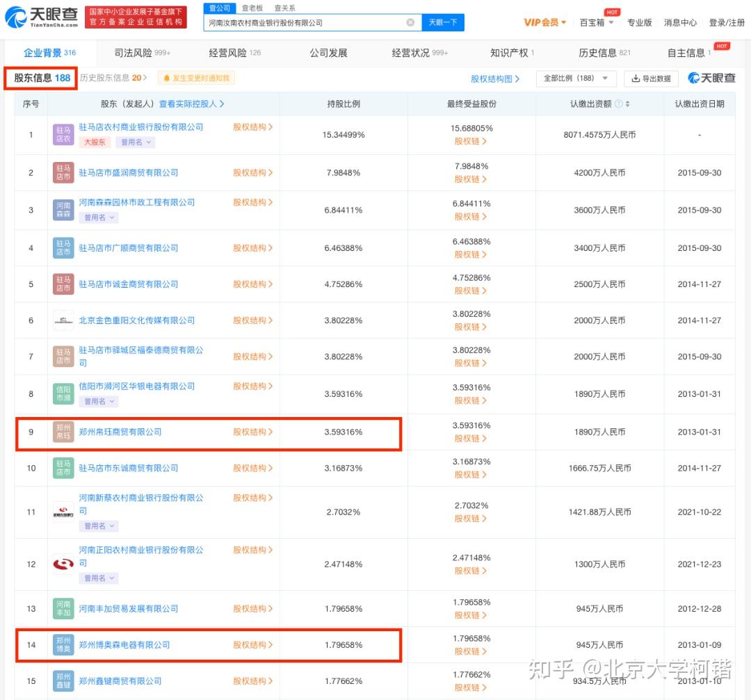The height and width of the screenshot is (700, 751).
Task: Click the info icon beside 认缴出资额 header
Action: [618, 104]
